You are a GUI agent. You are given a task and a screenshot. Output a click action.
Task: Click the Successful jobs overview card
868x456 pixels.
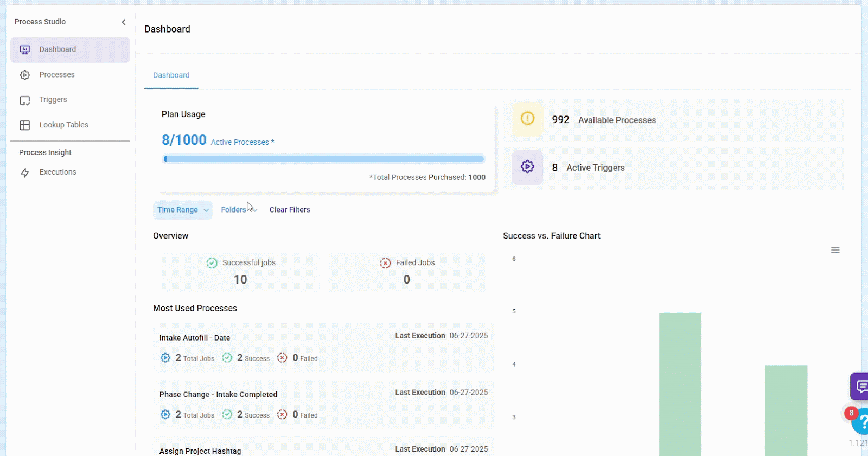(x=240, y=272)
